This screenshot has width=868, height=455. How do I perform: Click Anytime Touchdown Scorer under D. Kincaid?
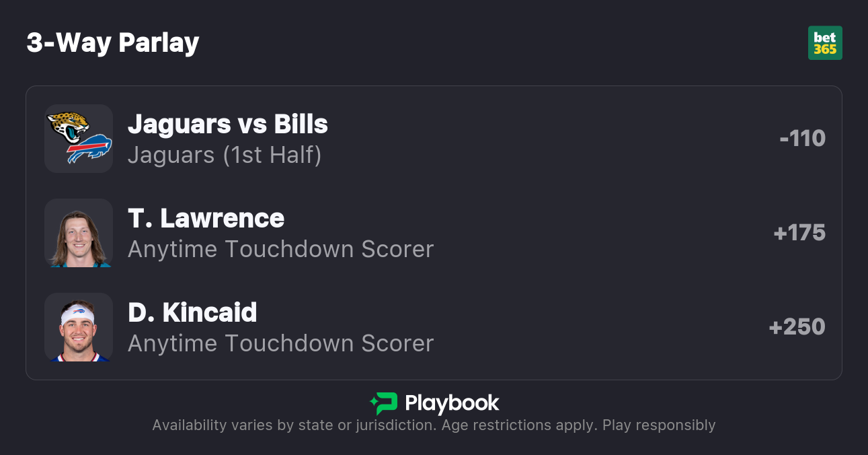coord(280,343)
